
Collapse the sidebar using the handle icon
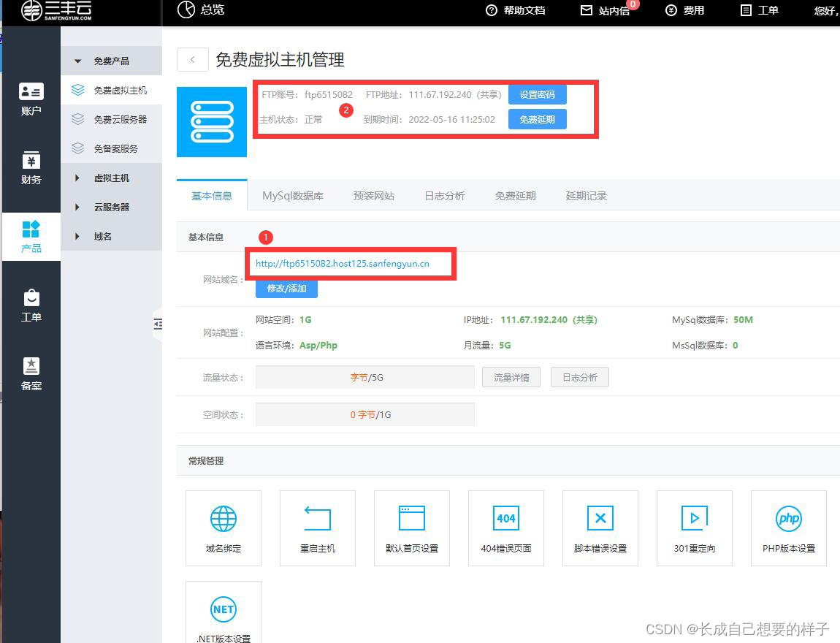[158, 324]
